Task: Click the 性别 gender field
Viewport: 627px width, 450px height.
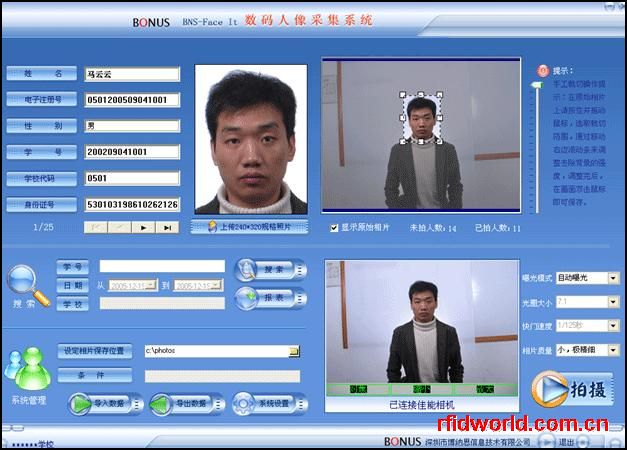Action: [132, 126]
